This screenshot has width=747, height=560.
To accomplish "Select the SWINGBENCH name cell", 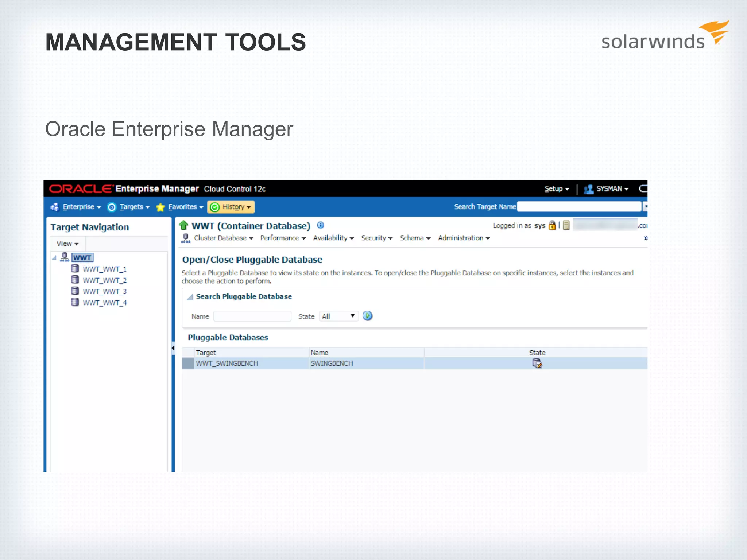I will (x=367, y=363).
